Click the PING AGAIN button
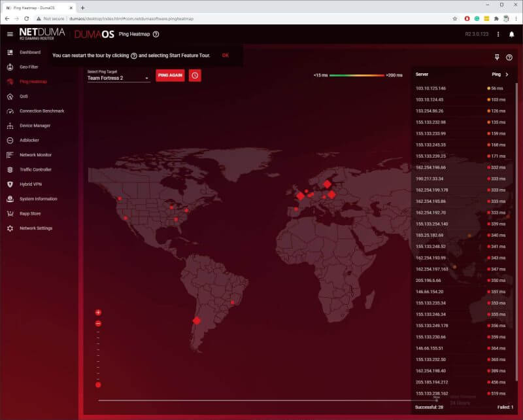Screen dimensions: 523x420 pyautogui.click(x=170, y=75)
